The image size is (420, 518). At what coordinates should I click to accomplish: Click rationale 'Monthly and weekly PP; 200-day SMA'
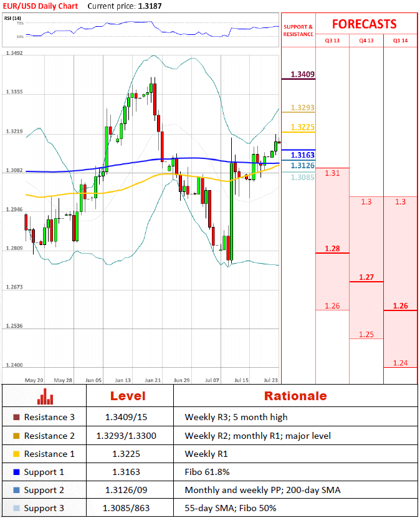pos(262,490)
